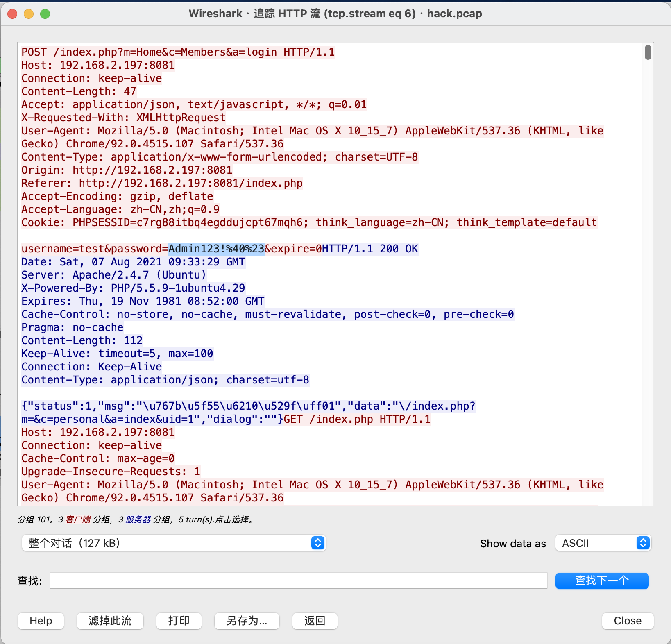Click the Host: 192.168.2.197:8081 header in first request
Image resolution: width=671 pixels, height=644 pixels.
click(x=98, y=65)
